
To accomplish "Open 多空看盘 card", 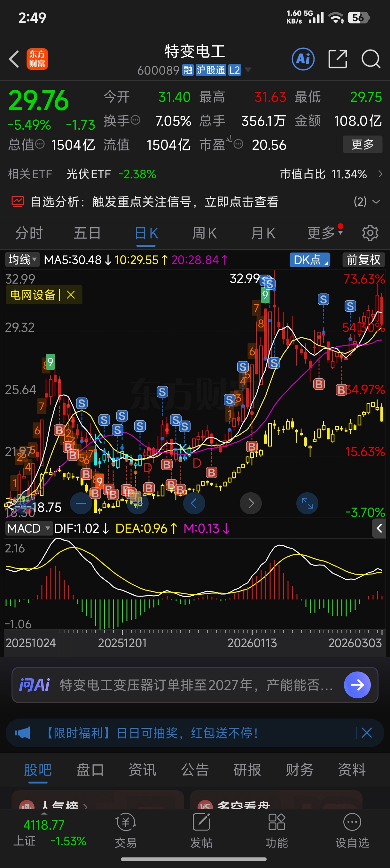I will coord(276,800).
